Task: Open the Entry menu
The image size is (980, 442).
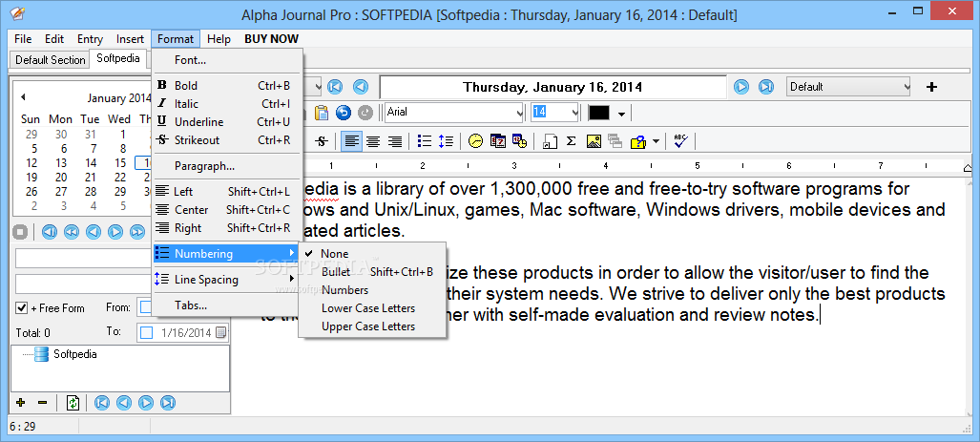Action: tap(90, 39)
